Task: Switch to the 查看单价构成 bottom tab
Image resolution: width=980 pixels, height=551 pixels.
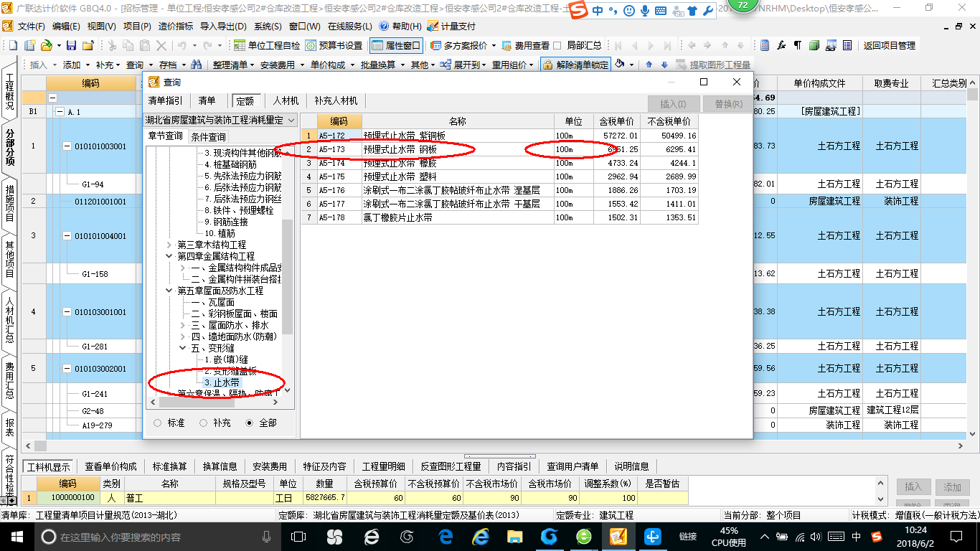Action: pyautogui.click(x=110, y=466)
